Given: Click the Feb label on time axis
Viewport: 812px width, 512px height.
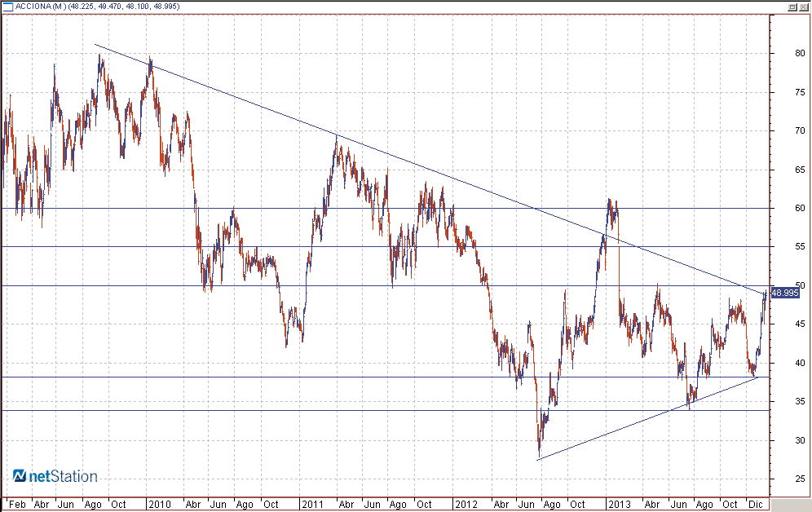Looking at the screenshot, I should pyautogui.click(x=17, y=504).
